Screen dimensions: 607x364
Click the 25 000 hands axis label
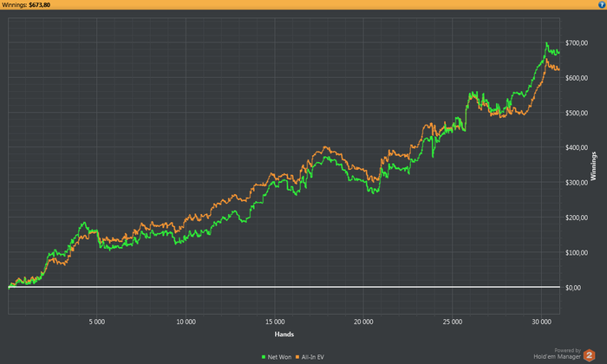(453, 322)
